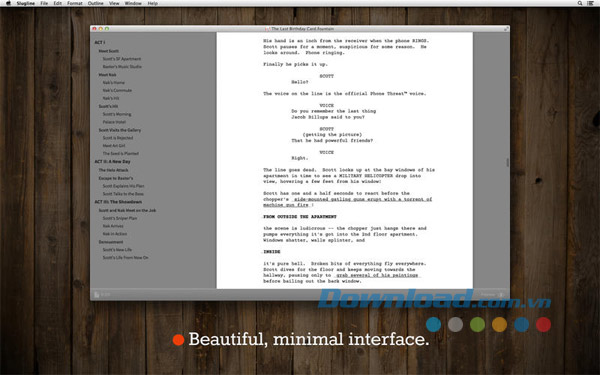
Task: Open the Outline menu
Action: [x=96, y=3]
